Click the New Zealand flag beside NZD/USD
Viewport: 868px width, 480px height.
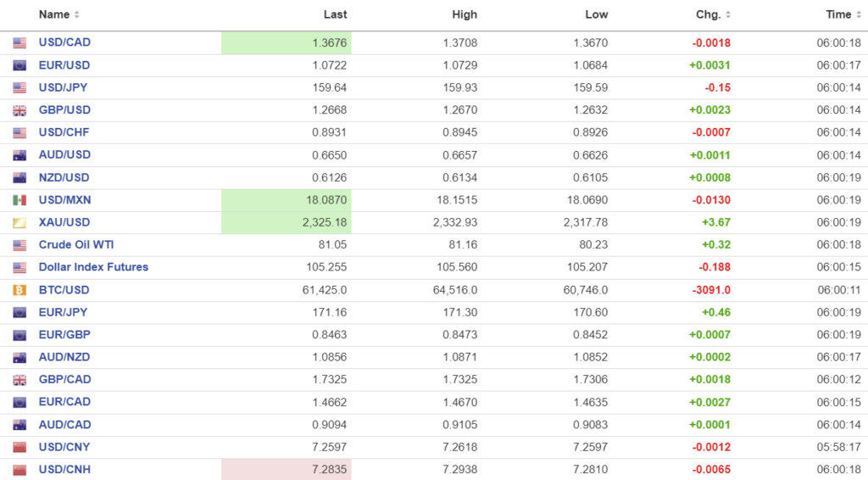point(19,177)
